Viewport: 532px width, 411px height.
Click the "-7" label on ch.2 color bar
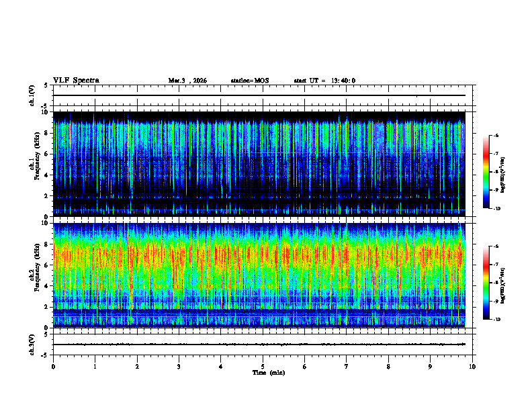496,265
